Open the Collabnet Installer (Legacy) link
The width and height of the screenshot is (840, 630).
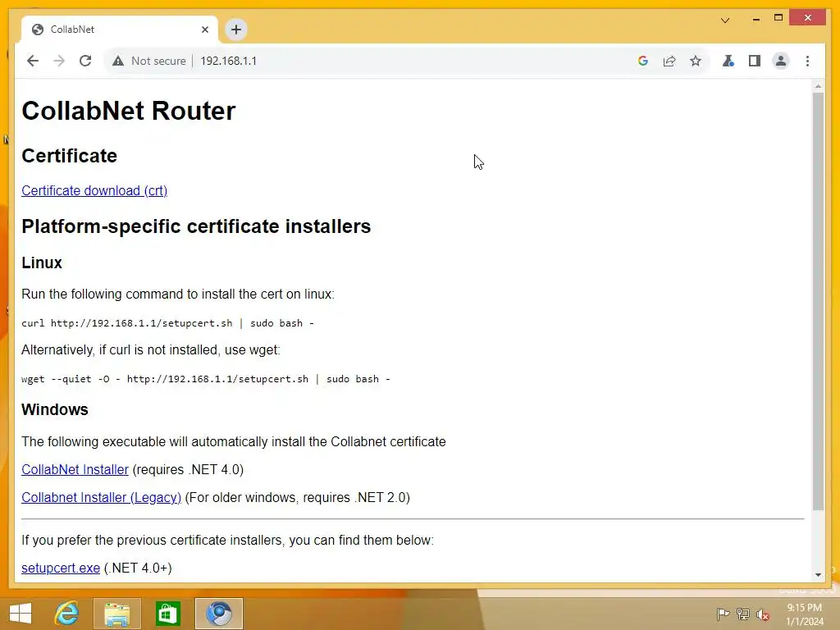(101, 497)
